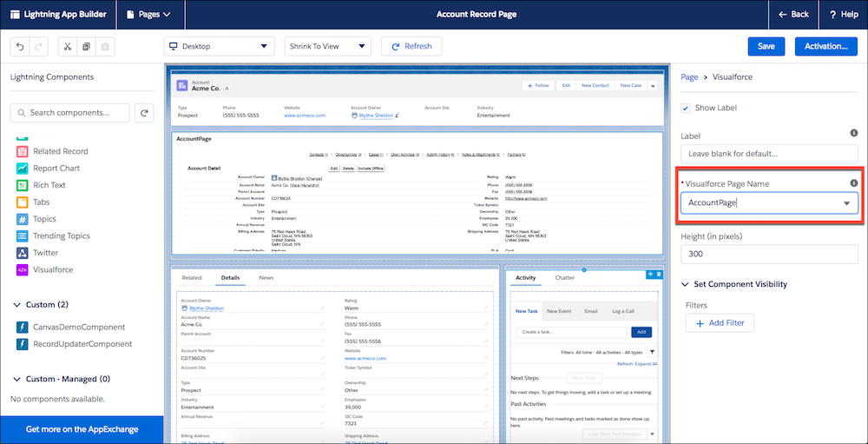Switch to the Details tab
868x444 pixels.
coord(230,278)
